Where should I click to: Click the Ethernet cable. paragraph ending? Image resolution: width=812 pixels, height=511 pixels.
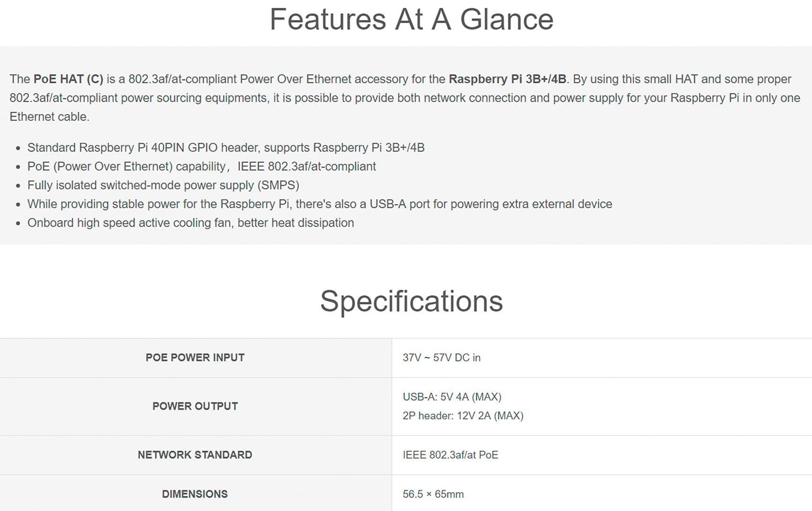50,117
